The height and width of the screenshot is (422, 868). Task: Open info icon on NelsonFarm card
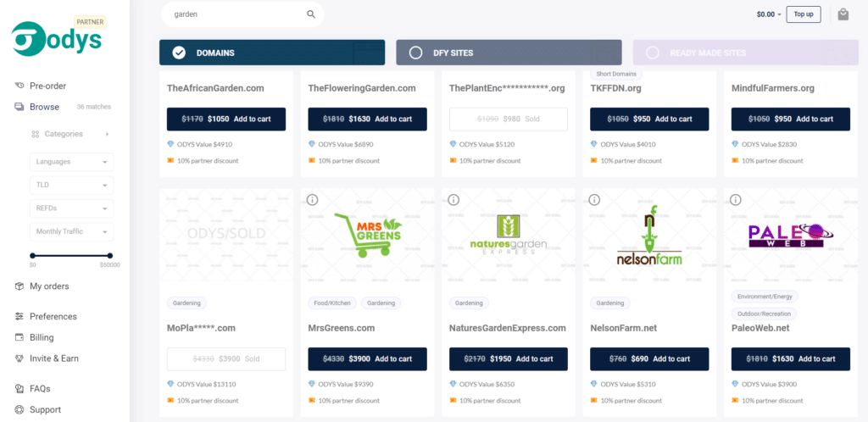point(594,200)
